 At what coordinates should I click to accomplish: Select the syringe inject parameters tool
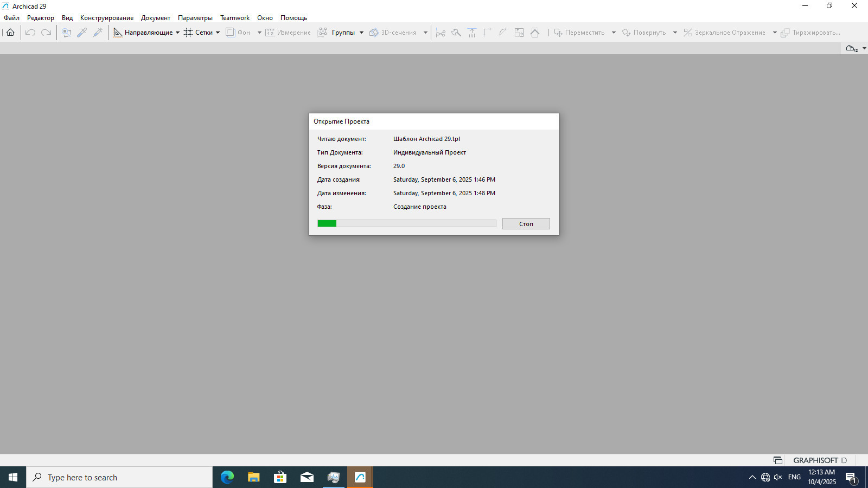coord(98,33)
